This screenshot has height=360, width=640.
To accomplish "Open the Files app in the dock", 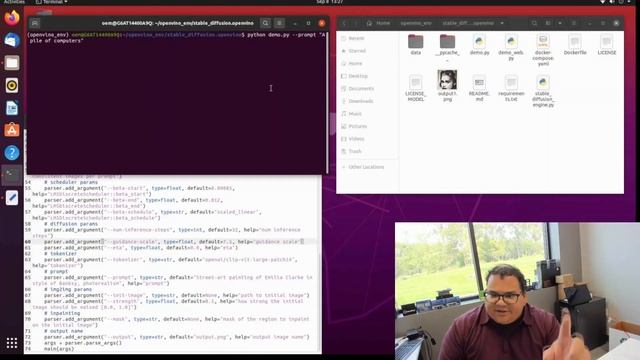I will tap(12, 63).
